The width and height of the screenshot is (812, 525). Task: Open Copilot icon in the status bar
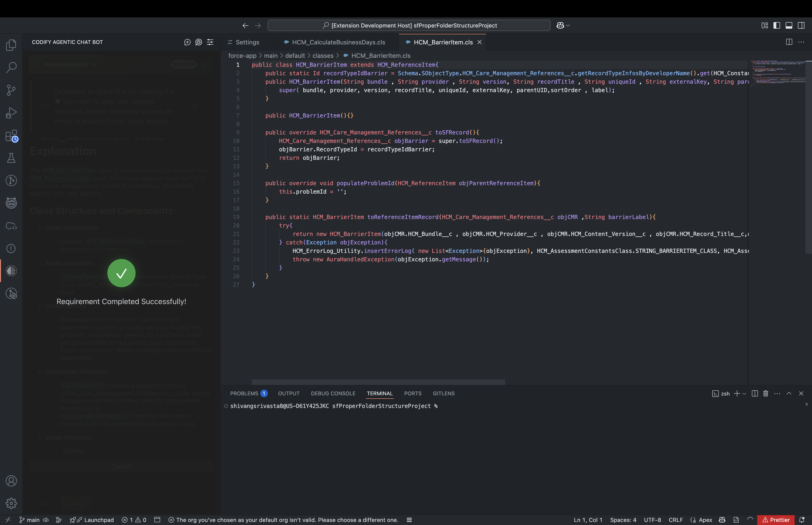722,520
